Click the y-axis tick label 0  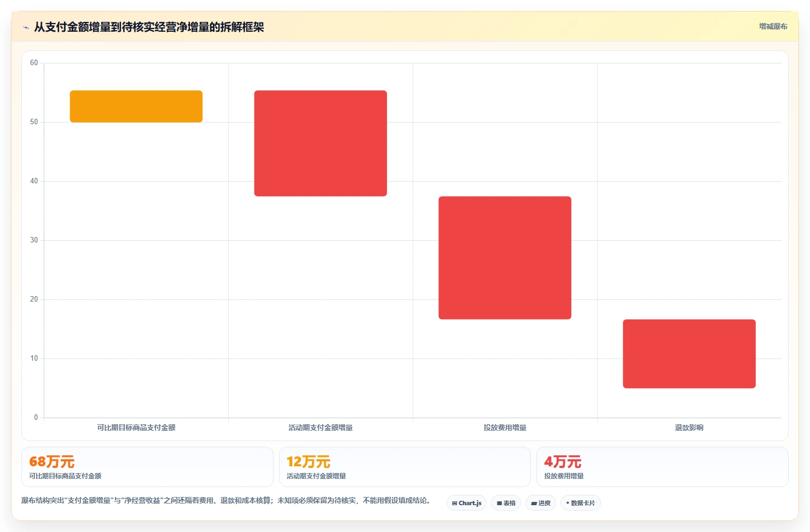[x=36, y=418]
